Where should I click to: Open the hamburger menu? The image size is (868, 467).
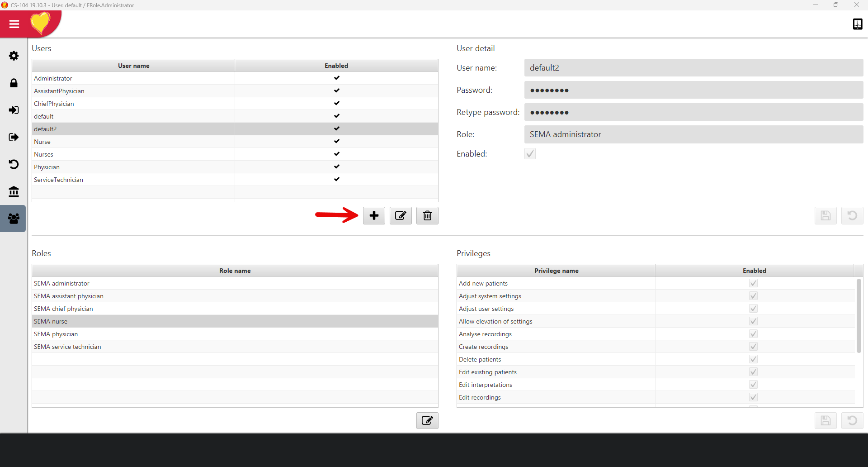[14, 24]
